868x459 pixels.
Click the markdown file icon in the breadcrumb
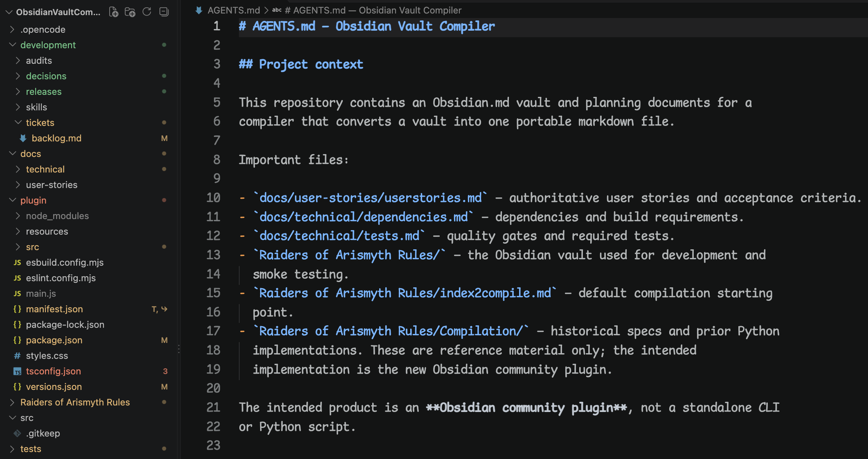(199, 10)
